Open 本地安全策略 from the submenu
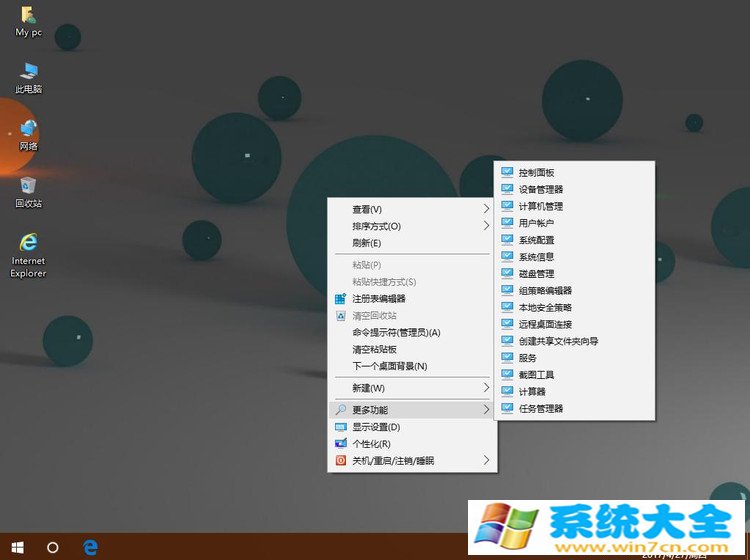The width and height of the screenshot is (750, 560). 574,307
